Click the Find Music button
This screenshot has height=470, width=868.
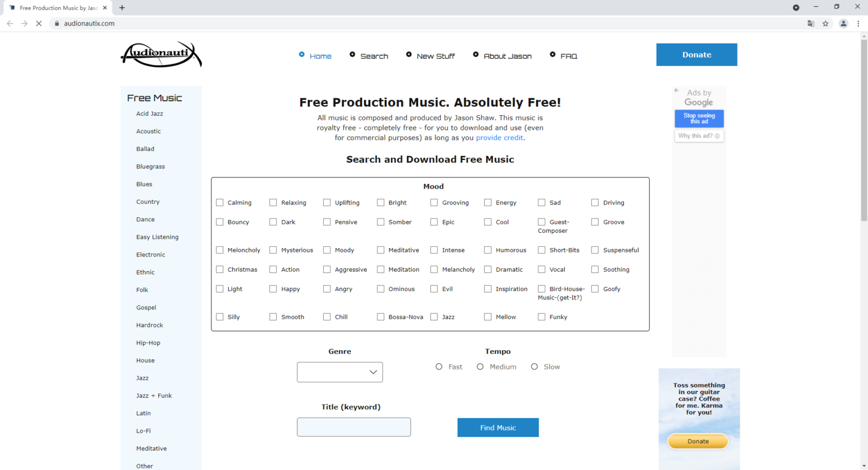coord(498,428)
